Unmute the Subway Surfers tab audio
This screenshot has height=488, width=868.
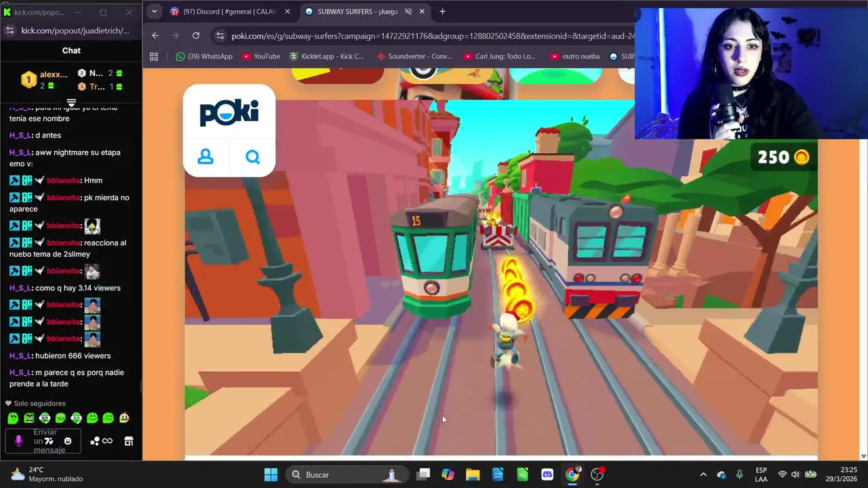tap(408, 12)
